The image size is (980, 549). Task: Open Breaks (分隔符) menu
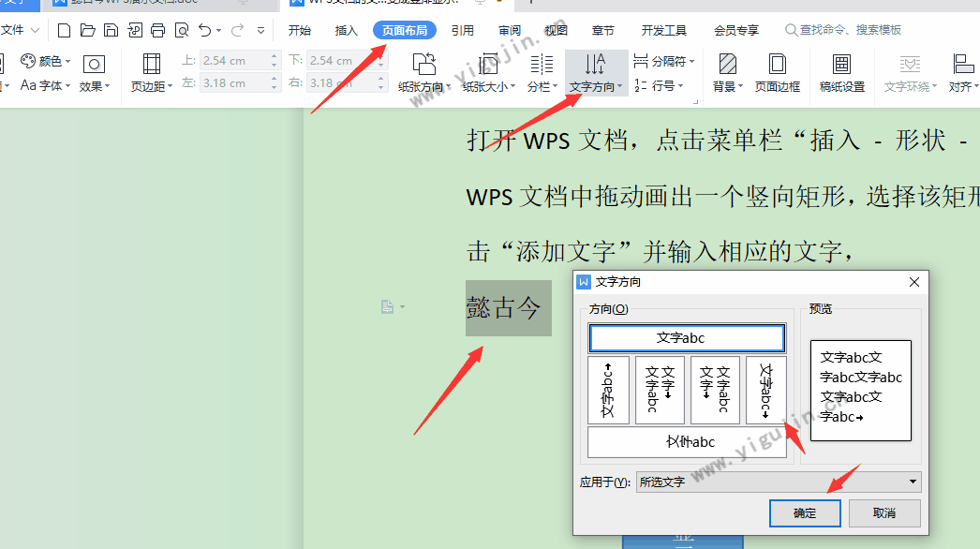pos(663,61)
